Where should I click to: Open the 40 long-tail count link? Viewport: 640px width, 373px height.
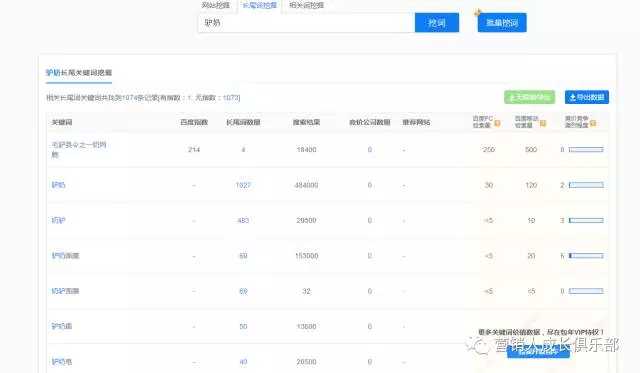pyautogui.click(x=243, y=362)
